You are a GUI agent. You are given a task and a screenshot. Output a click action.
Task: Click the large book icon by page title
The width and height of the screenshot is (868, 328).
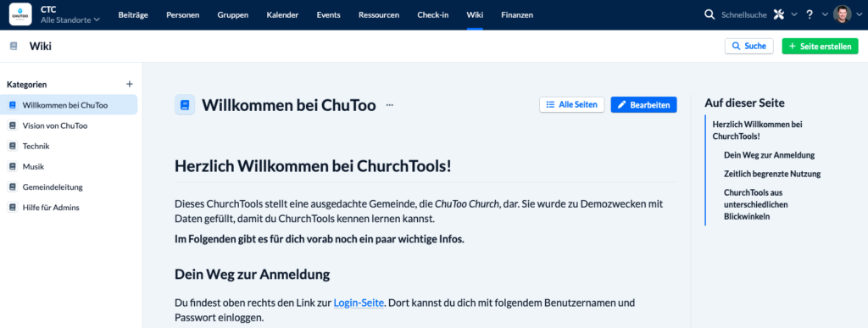pos(185,104)
